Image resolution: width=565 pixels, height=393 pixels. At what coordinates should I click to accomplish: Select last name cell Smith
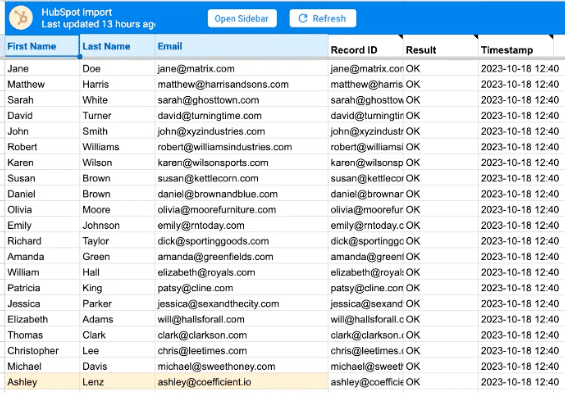point(117,131)
